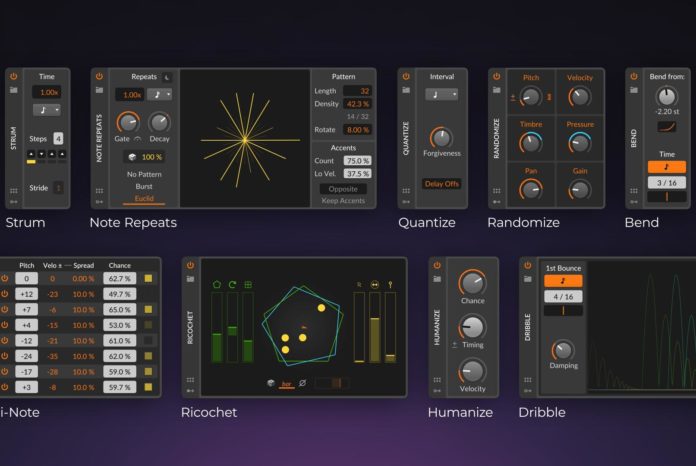Open the Strum time note-value dropdown

tap(47, 110)
